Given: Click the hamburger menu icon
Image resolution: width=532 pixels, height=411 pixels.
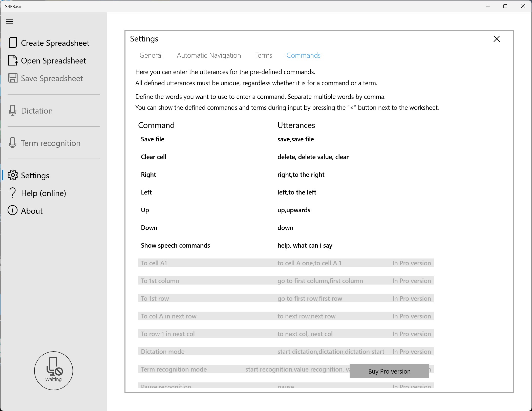Looking at the screenshot, I should (9, 21).
